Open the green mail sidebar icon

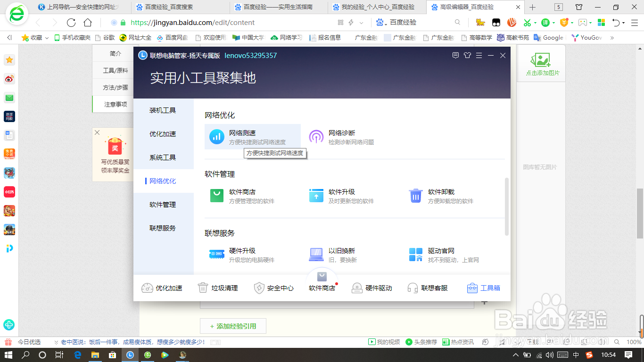coord(9,98)
